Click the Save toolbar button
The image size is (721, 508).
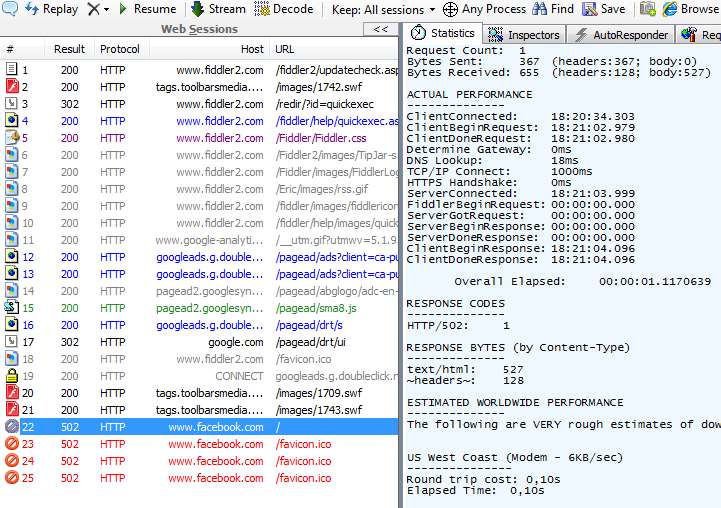(603, 9)
